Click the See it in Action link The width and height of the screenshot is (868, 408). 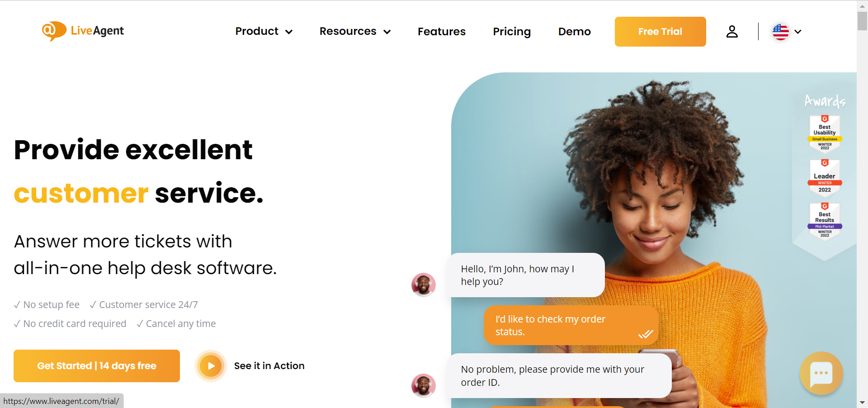(x=269, y=366)
